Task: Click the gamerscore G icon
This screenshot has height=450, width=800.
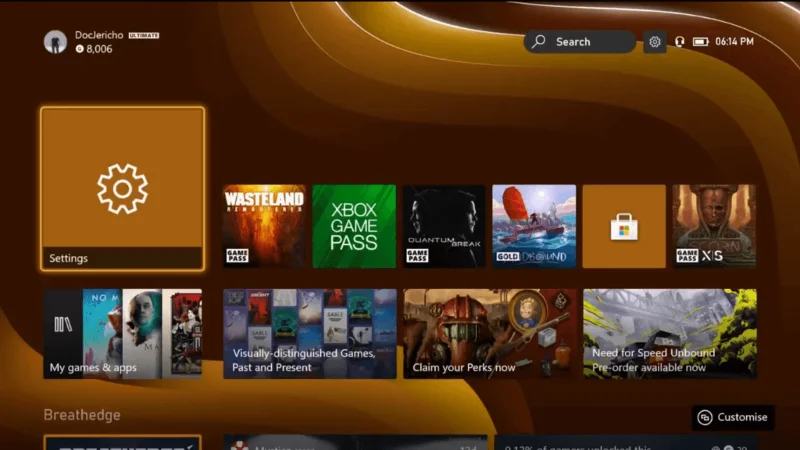Action: point(80,49)
